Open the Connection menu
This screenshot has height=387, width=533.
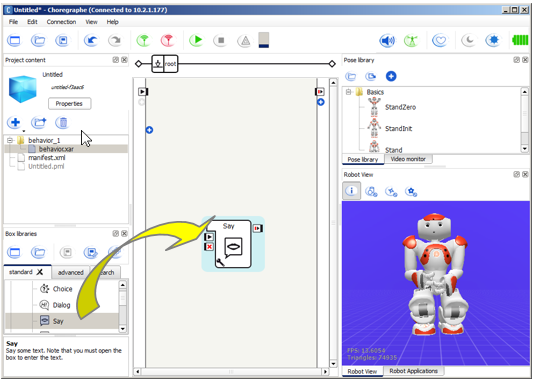(62, 22)
